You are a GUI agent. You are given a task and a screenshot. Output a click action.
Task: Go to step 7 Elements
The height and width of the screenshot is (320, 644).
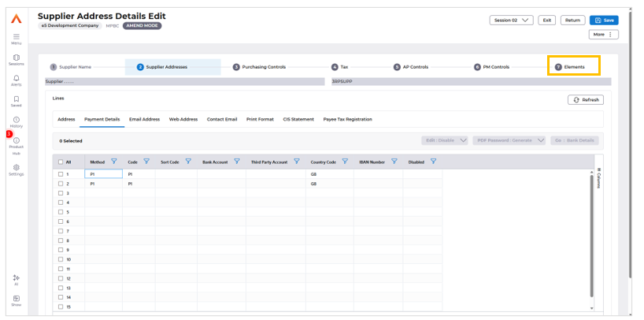(x=570, y=67)
